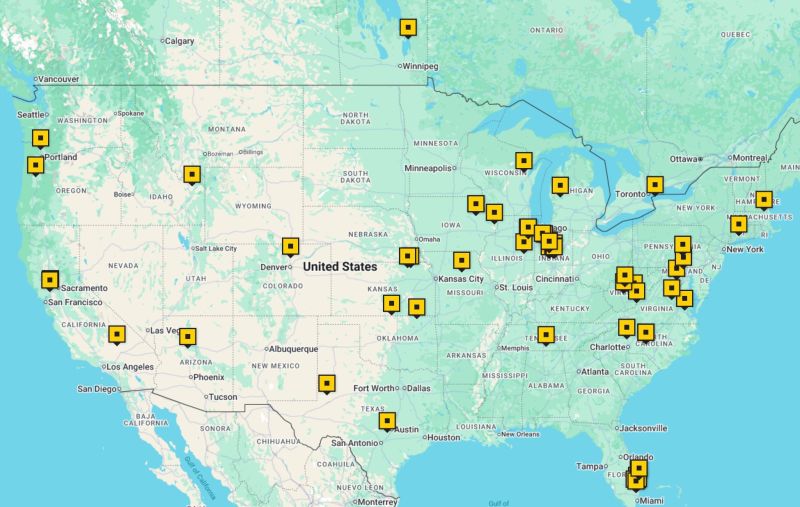The height and width of the screenshot is (507, 800).
Task: Click the map marker above Denver
Action: pos(290,245)
